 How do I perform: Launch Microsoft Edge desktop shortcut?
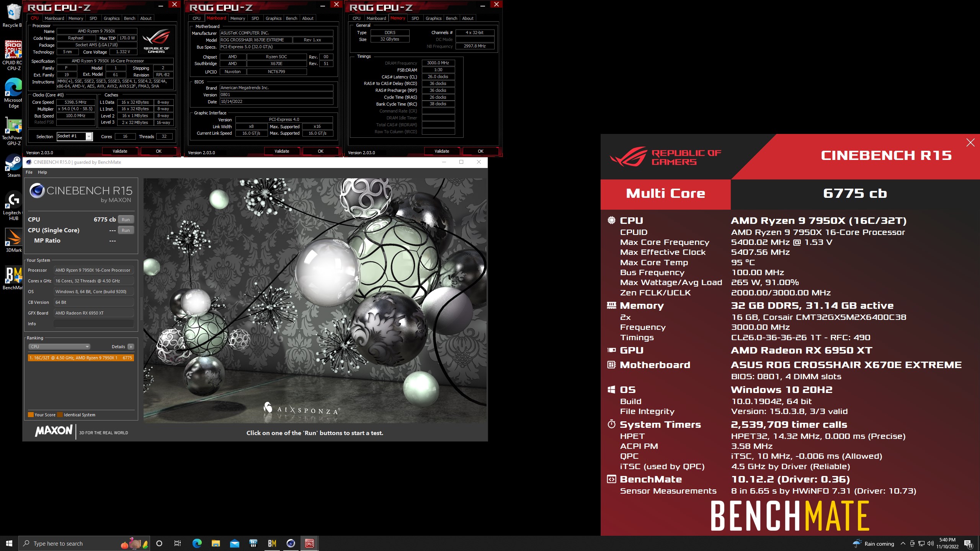point(13,93)
